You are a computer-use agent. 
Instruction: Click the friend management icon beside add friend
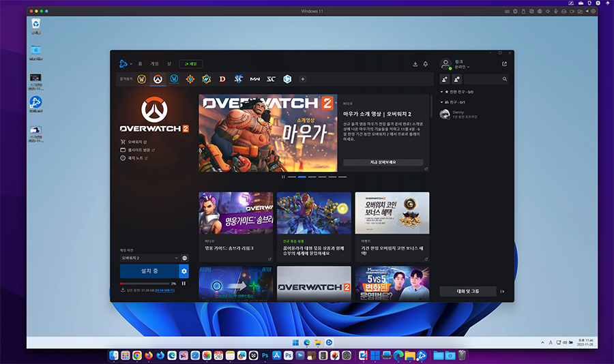pos(457,79)
